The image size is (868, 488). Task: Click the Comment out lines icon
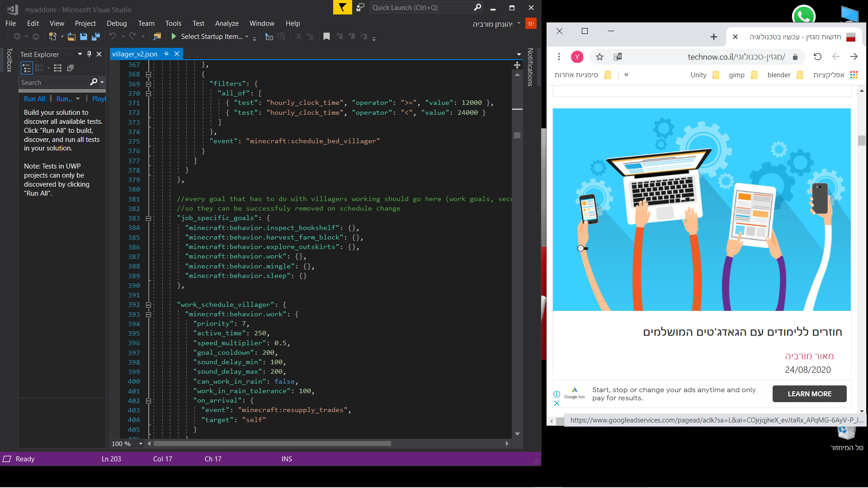(x=298, y=37)
